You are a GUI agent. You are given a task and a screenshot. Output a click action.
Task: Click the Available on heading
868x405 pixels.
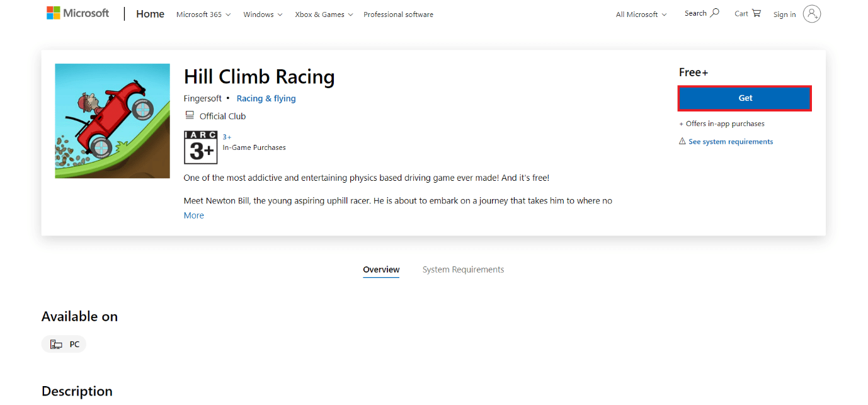pyautogui.click(x=79, y=316)
